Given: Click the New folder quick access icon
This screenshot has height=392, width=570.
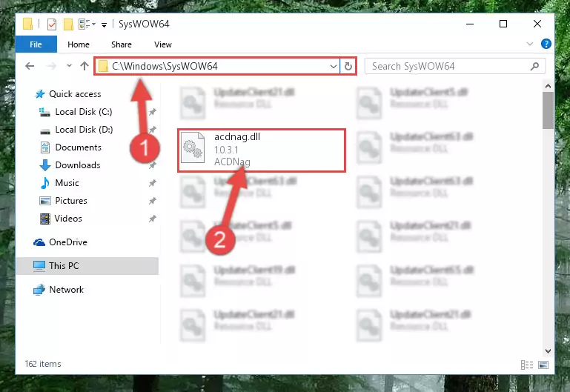Looking at the screenshot, I should [x=68, y=24].
